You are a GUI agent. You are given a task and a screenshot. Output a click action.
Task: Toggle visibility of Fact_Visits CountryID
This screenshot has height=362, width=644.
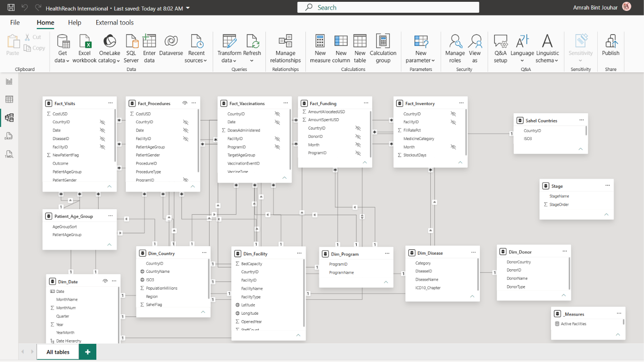coord(103,122)
